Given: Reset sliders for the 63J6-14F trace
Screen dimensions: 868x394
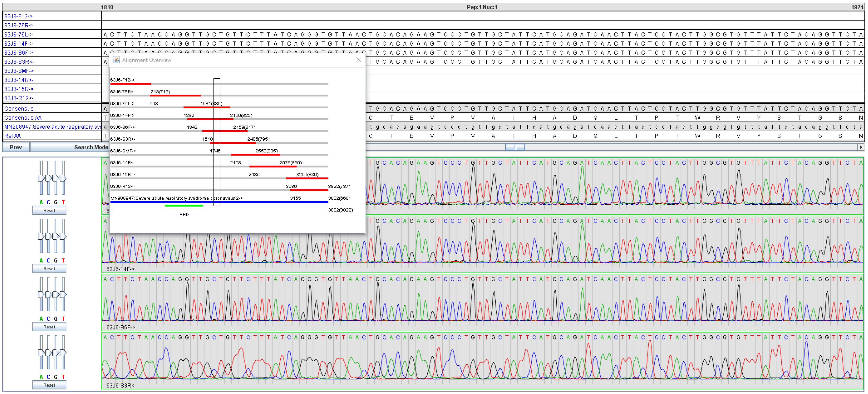Looking at the screenshot, I should tap(49, 269).
